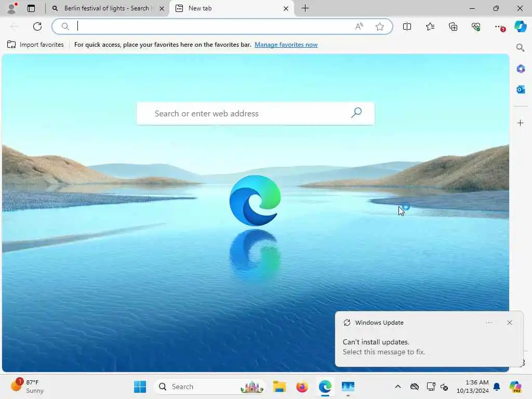Show hidden tray icons chevron
Image resolution: width=532 pixels, height=399 pixels.
pyautogui.click(x=397, y=387)
